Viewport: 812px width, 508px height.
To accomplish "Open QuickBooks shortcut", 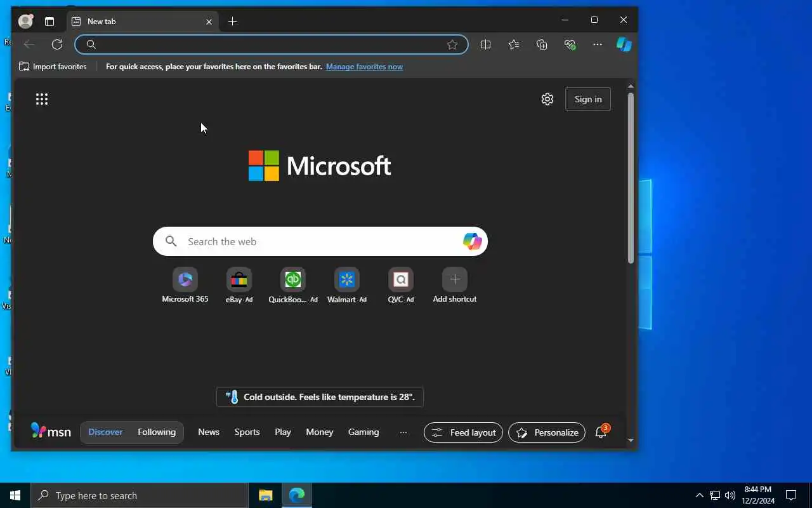I will pos(293,285).
